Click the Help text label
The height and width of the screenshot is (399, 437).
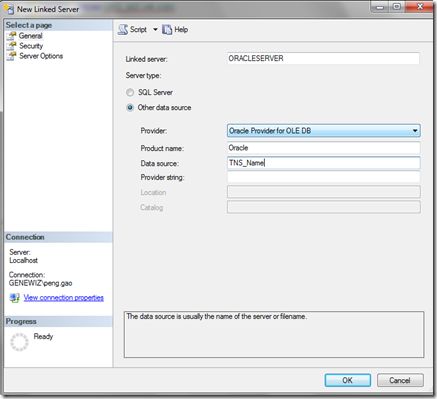[181, 30]
